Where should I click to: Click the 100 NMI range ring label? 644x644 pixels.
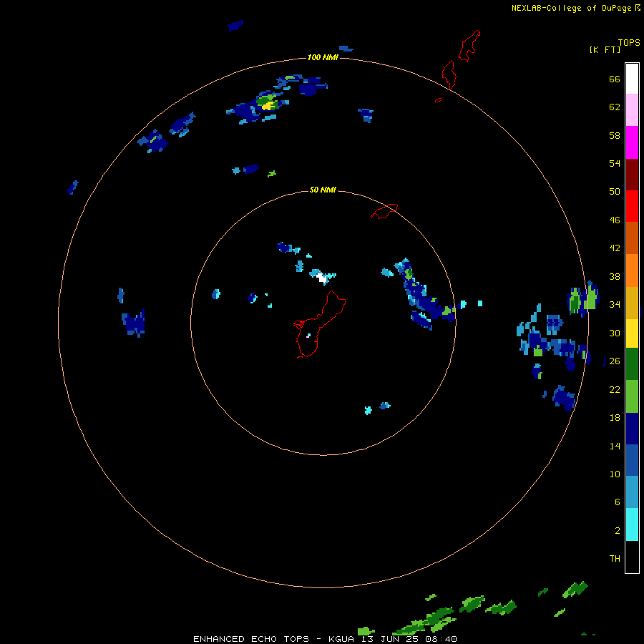coord(323,57)
